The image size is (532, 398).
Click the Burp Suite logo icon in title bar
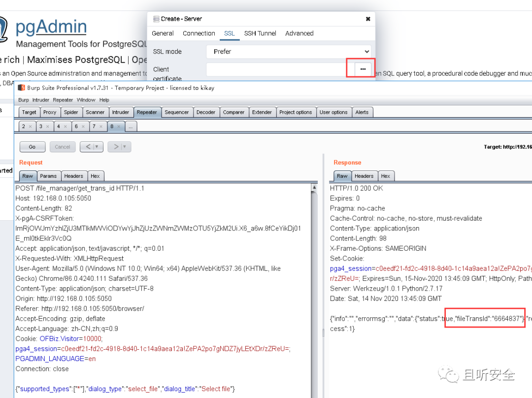[x=21, y=88]
